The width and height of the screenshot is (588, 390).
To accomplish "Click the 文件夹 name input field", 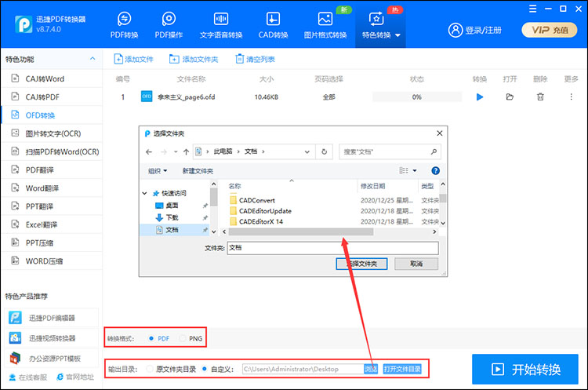I will (332, 248).
